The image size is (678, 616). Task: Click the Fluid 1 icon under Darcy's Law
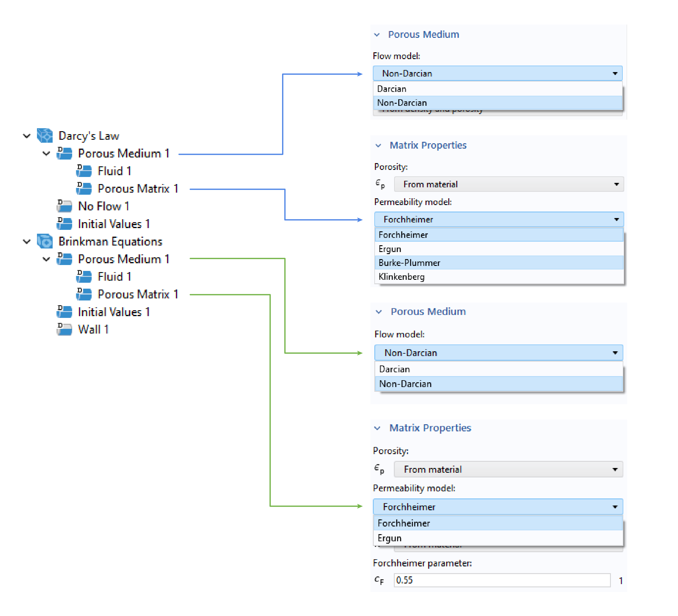coord(84,171)
